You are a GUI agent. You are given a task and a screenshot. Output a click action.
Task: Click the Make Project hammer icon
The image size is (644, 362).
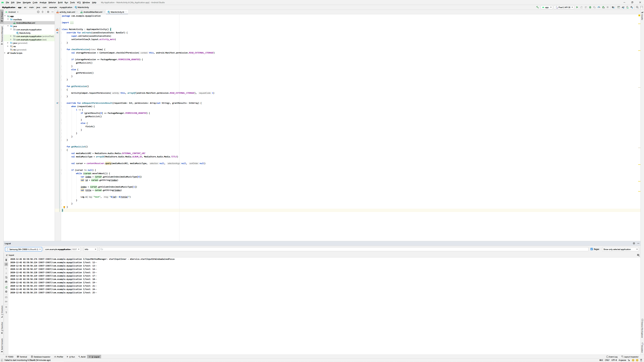537,7
